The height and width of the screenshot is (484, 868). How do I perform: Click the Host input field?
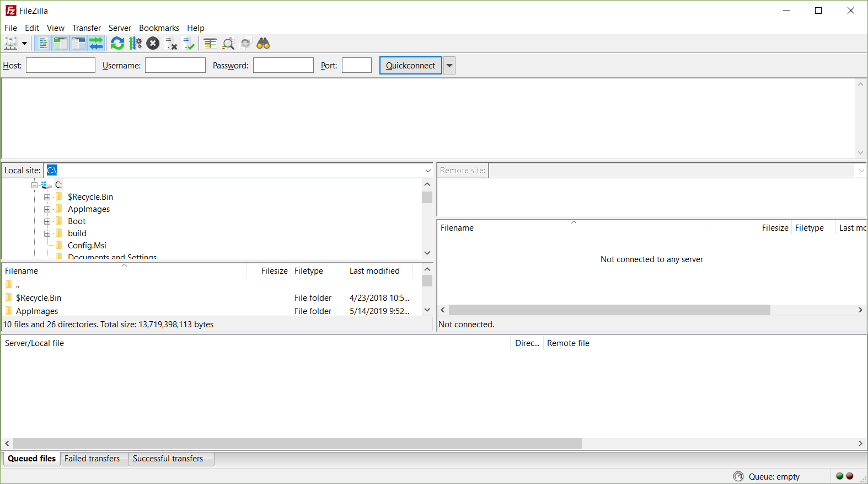pos(61,66)
